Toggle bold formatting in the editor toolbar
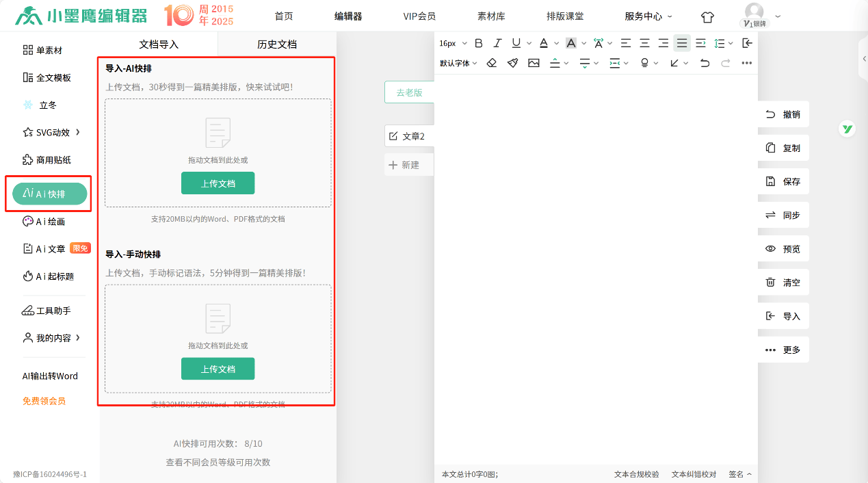The height and width of the screenshot is (483, 868). (x=479, y=43)
